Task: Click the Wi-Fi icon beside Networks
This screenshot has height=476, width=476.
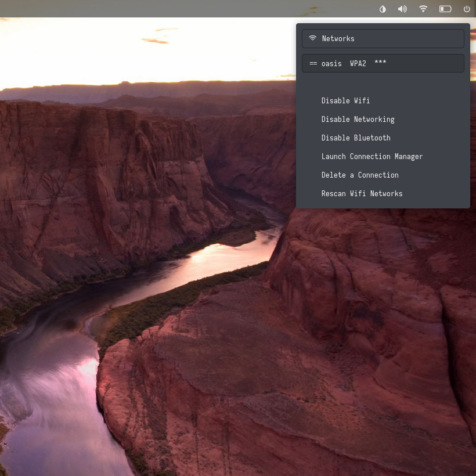Action: point(313,38)
